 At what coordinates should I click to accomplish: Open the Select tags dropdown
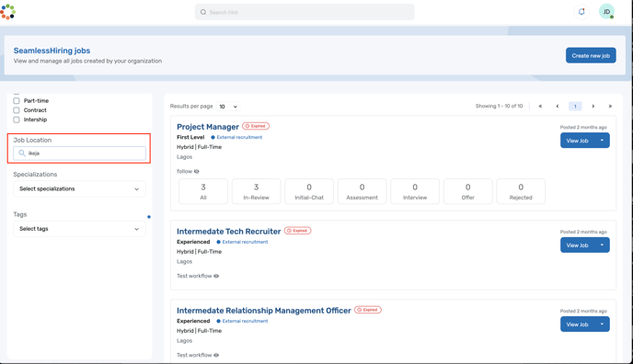(79, 229)
